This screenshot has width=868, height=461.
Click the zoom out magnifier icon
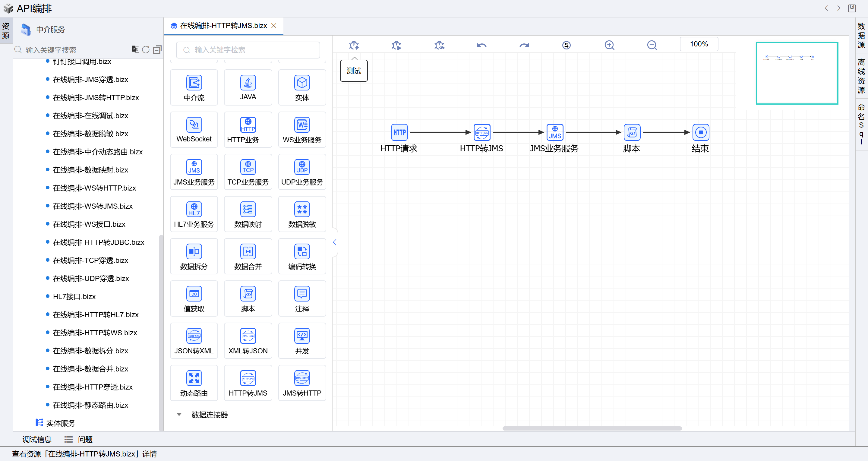pos(652,45)
